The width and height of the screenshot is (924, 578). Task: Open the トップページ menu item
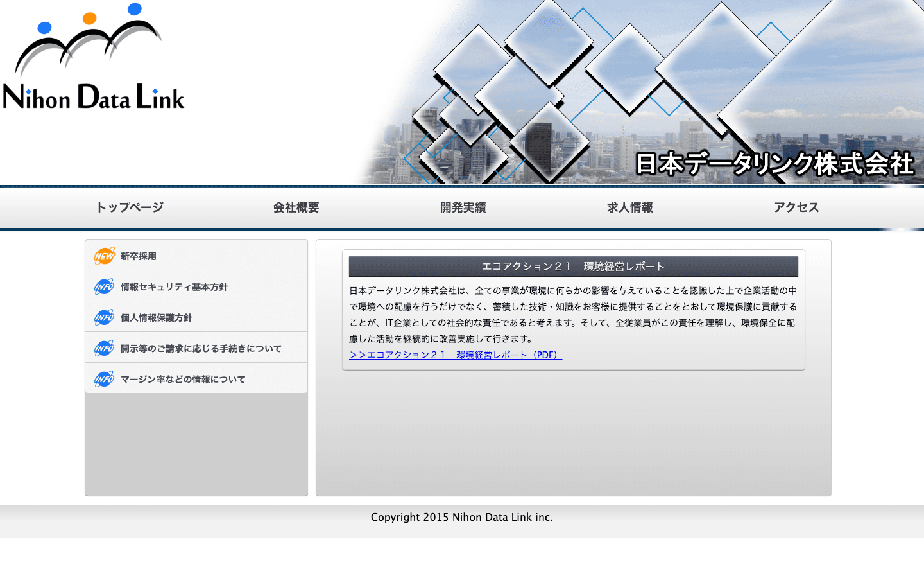pyautogui.click(x=130, y=207)
